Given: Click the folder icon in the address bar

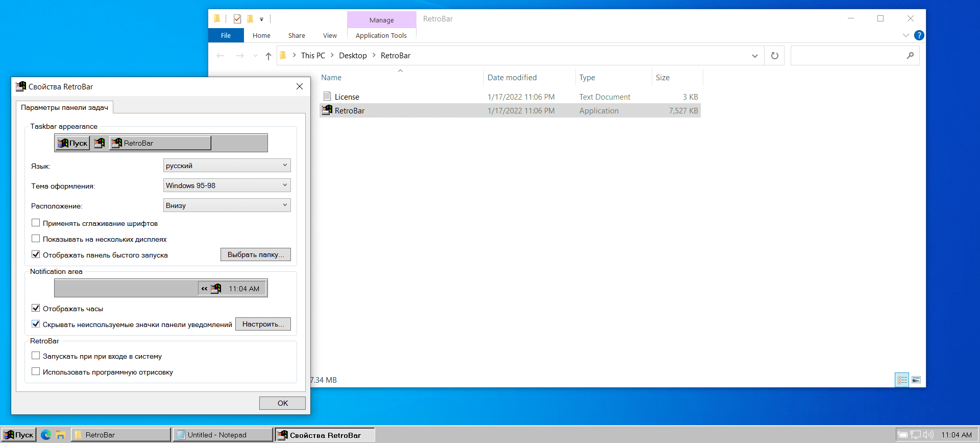Looking at the screenshot, I should click(x=283, y=55).
